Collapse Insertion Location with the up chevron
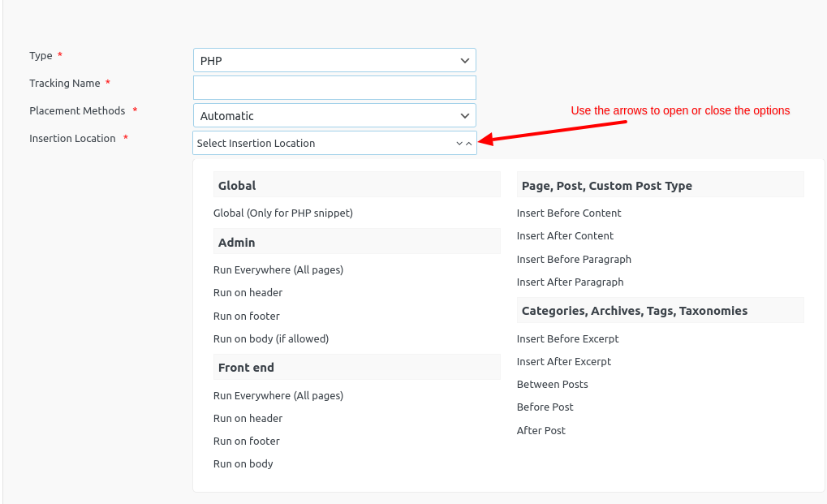This screenshot has width=827, height=504. click(469, 143)
